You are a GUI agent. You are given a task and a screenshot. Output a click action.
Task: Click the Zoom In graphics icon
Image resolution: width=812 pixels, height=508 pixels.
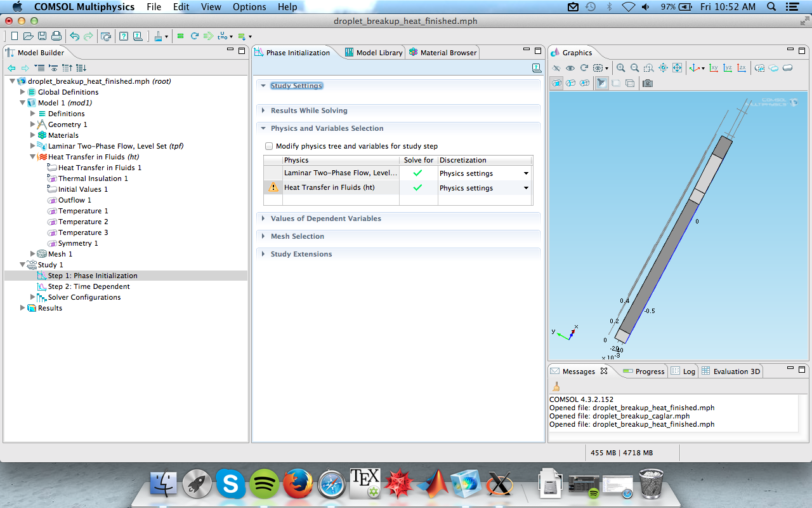pyautogui.click(x=620, y=68)
